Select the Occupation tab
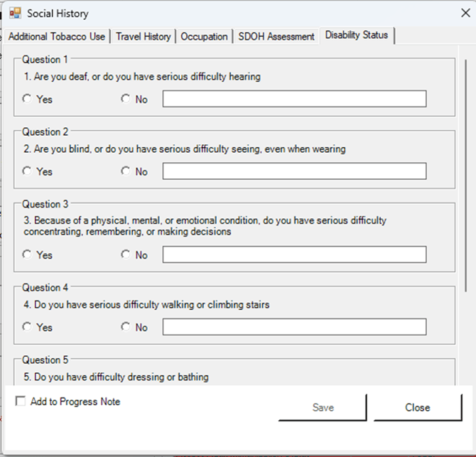Viewport: 476px width, 457px height. click(205, 36)
